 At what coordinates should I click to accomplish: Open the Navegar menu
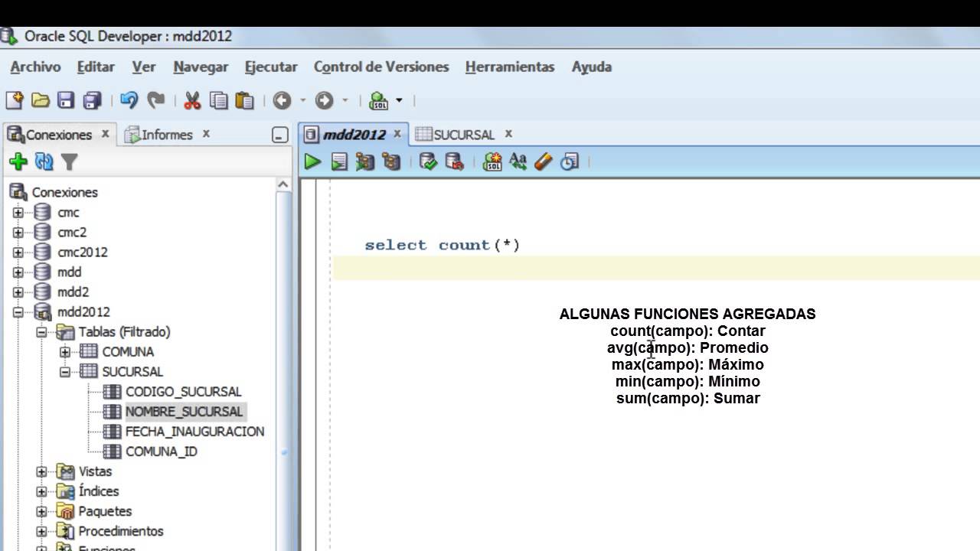pos(201,67)
